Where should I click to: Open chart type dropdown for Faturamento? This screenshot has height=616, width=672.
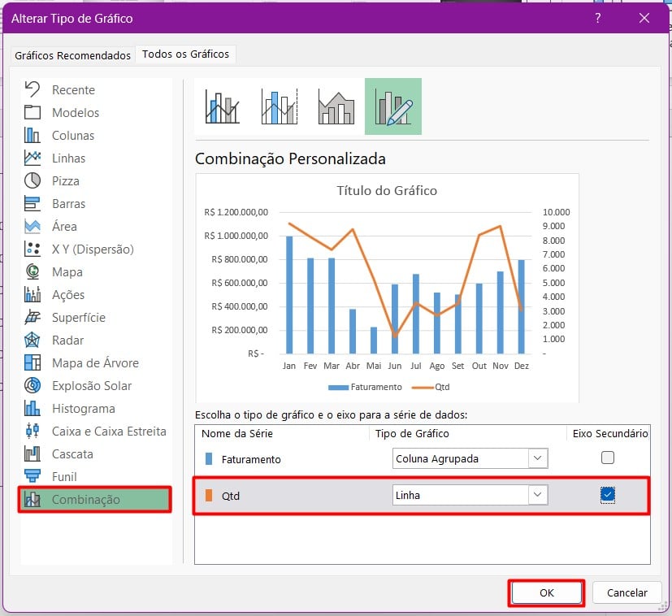tap(538, 458)
